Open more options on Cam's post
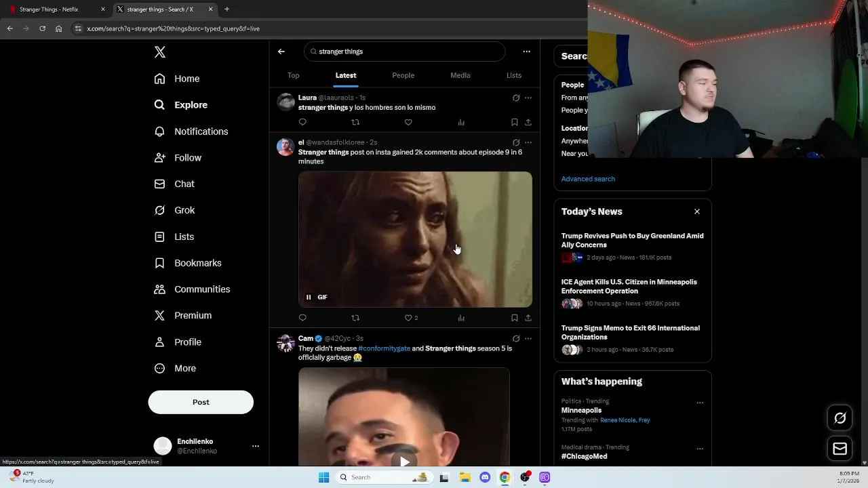Viewport: 868px width, 488px height. point(528,339)
